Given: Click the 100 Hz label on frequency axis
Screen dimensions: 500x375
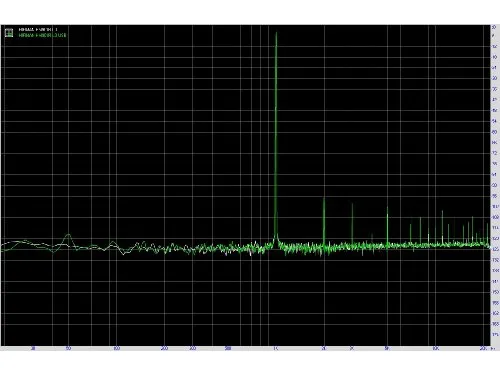Looking at the screenshot, I should click(116, 349).
